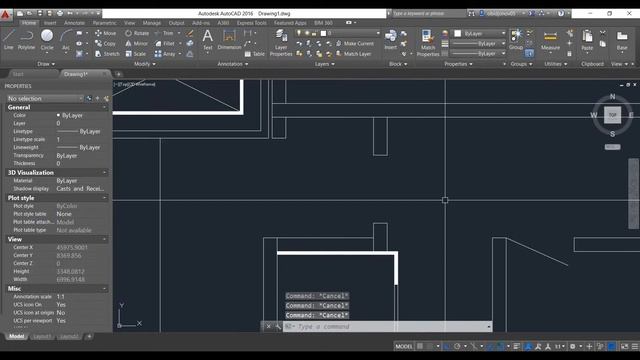Image resolution: width=640 pixels, height=360 pixels.
Task: Activate the Mirror command
Action: [137, 43]
